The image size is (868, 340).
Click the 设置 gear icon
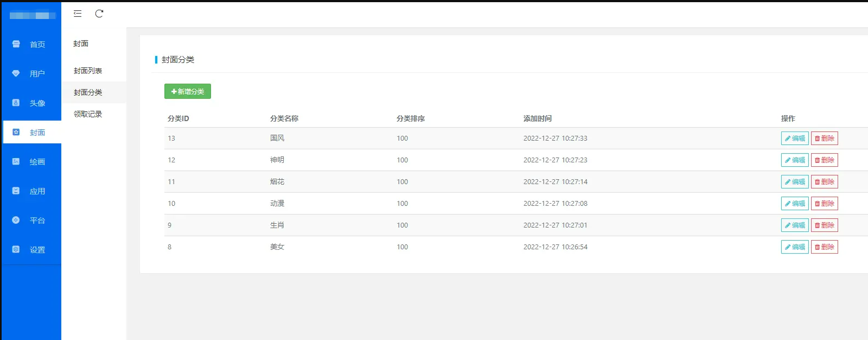point(16,249)
